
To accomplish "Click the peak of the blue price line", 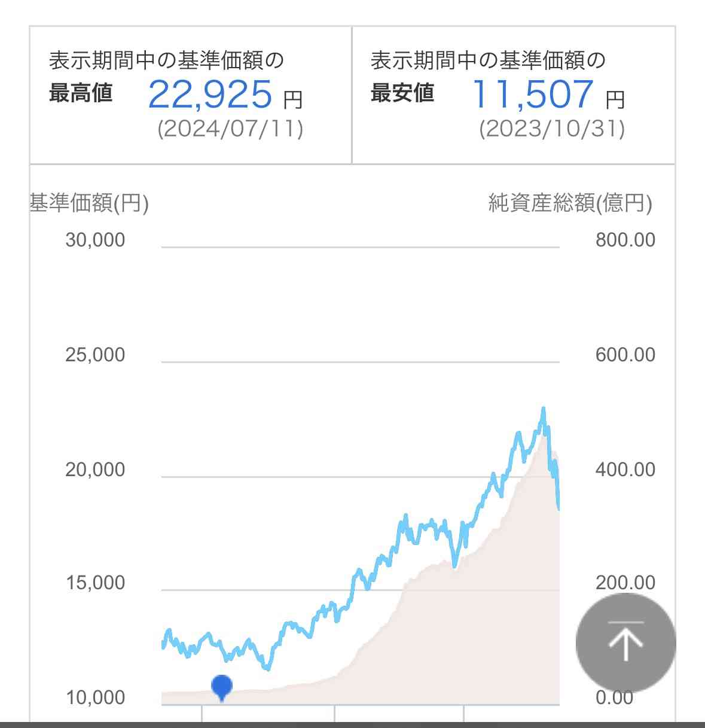I will coord(544,409).
